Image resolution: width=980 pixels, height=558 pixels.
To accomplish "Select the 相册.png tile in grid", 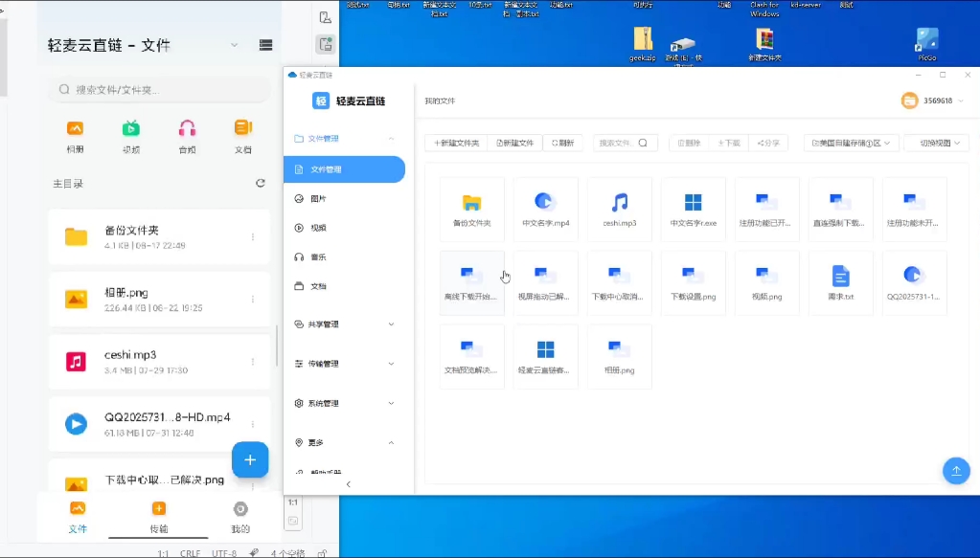I will click(x=620, y=356).
